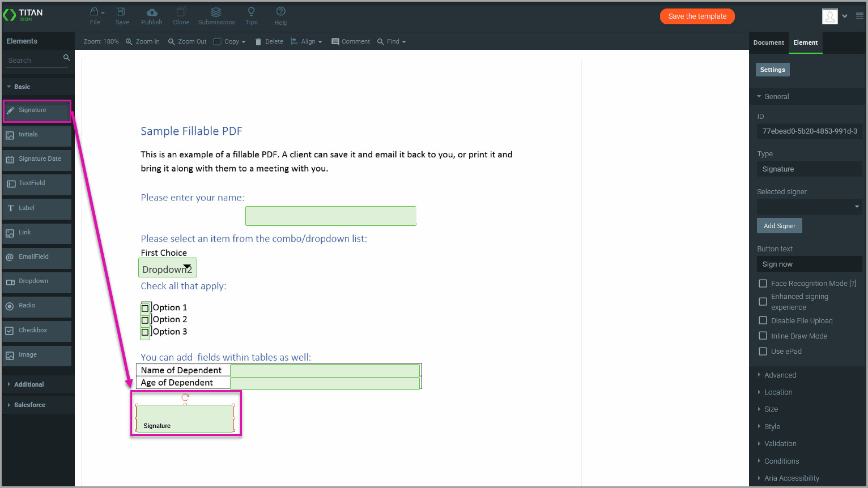Viewport: 868px width, 488px height.
Task: Pick the Label element
Action: [37, 208]
